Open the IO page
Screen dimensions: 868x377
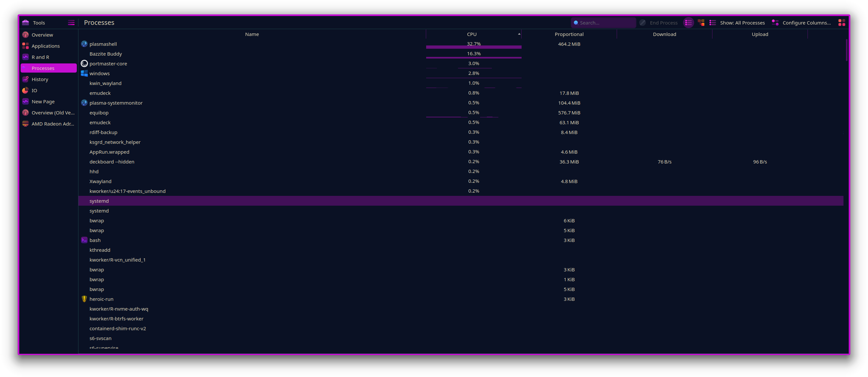(34, 90)
